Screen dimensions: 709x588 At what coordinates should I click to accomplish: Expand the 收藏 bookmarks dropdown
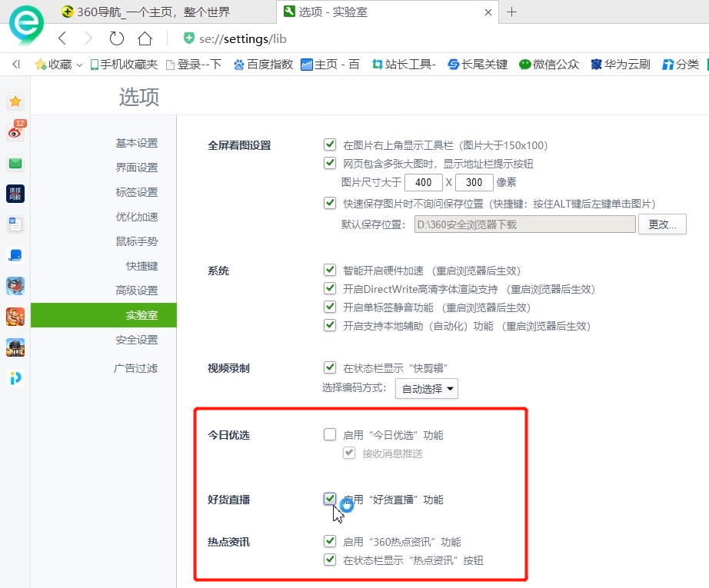79,65
